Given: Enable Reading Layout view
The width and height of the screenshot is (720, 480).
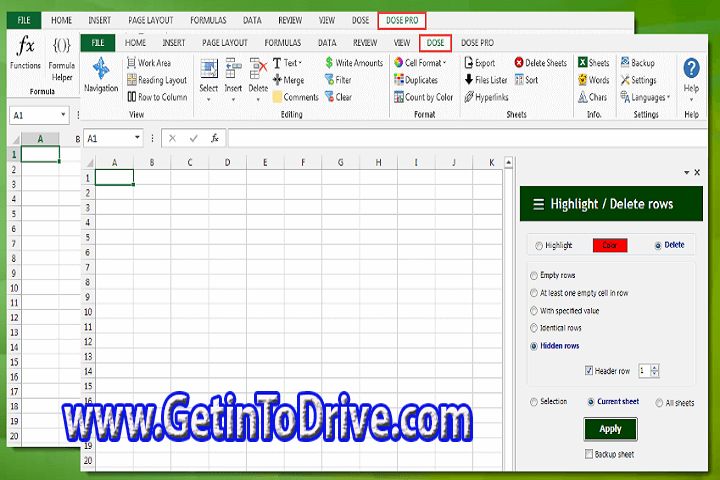Looking at the screenshot, I should (157, 80).
